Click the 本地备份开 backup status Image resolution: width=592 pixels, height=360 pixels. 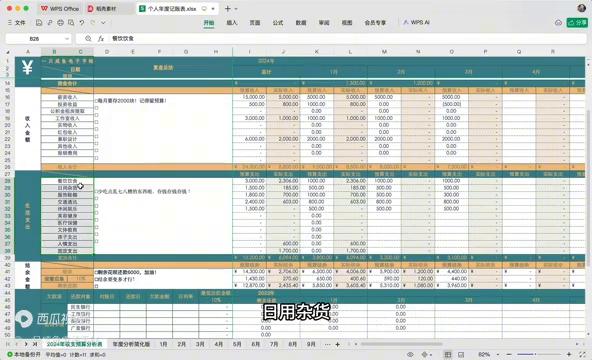tap(23, 355)
